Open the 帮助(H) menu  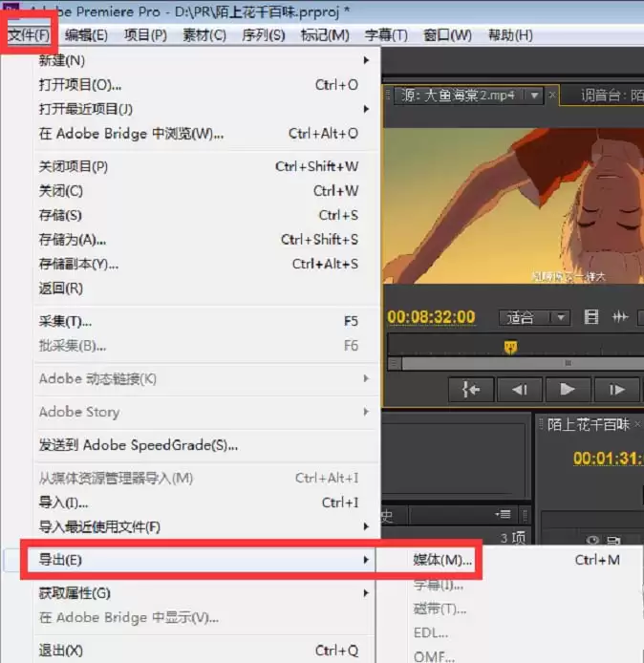(510, 35)
